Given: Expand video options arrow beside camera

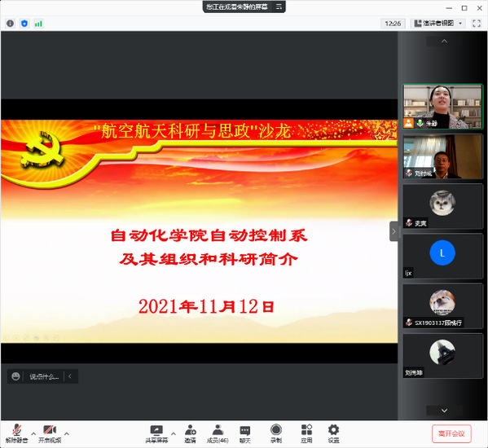Looking at the screenshot, I should [x=67, y=433].
